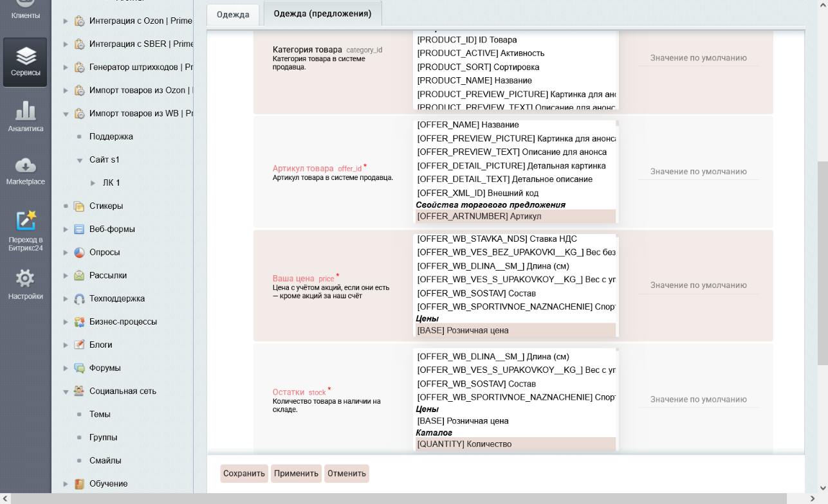This screenshot has width=828, height=504.
Task: Switch to Одежда (предложения) tab
Action: (x=322, y=14)
